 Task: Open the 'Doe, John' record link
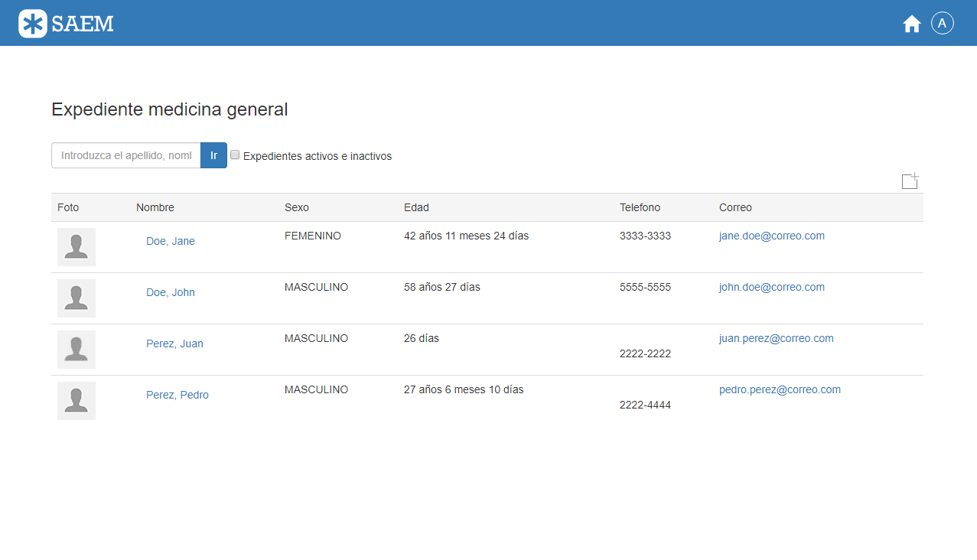pyautogui.click(x=171, y=292)
